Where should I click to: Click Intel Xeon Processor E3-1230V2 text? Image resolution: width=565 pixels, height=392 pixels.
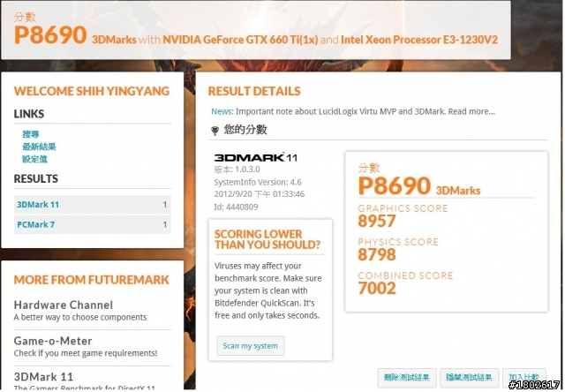pyautogui.click(x=419, y=40)
